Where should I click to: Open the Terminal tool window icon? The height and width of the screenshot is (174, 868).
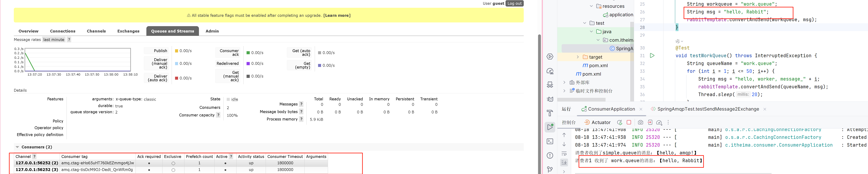[550, 141]
